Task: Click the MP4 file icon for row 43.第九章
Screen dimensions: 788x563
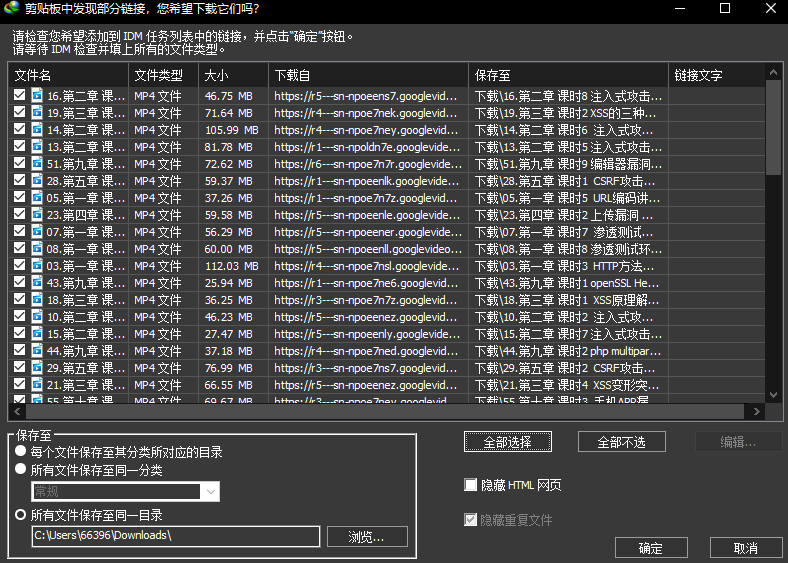Action: [37, 283]
